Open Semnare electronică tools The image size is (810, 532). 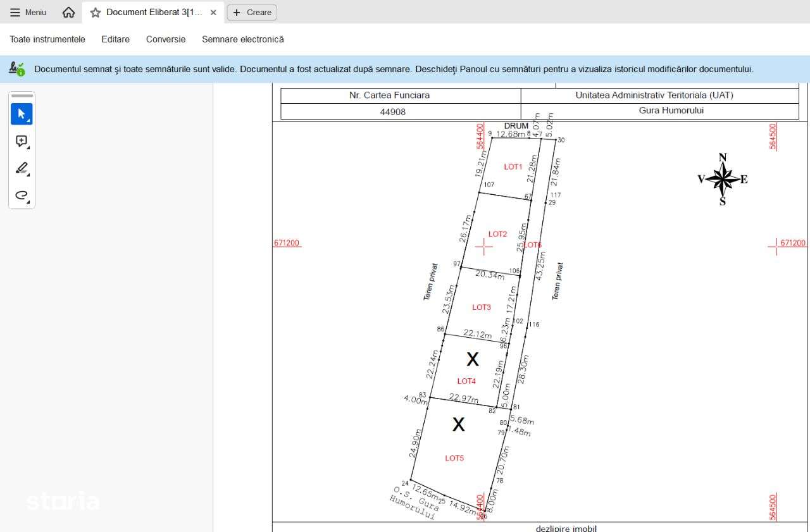[x=243, y=39]
